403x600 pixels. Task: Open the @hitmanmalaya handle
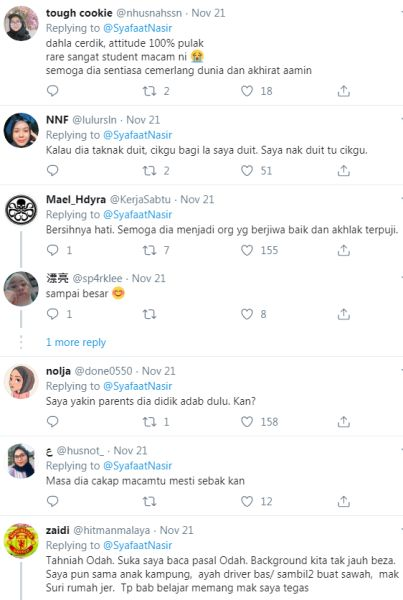(x=111, y=530)
